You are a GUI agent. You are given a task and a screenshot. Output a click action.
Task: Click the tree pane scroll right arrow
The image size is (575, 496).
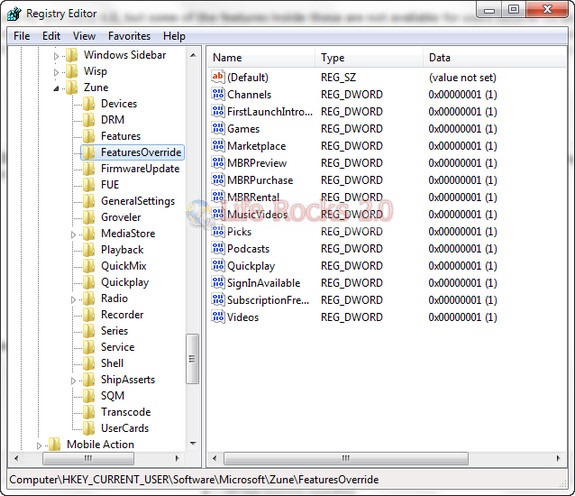click(x=177, y=458)
